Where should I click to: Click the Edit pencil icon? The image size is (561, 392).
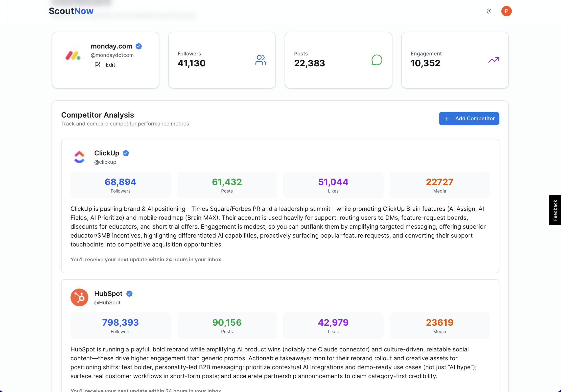(x=98, y=65)
